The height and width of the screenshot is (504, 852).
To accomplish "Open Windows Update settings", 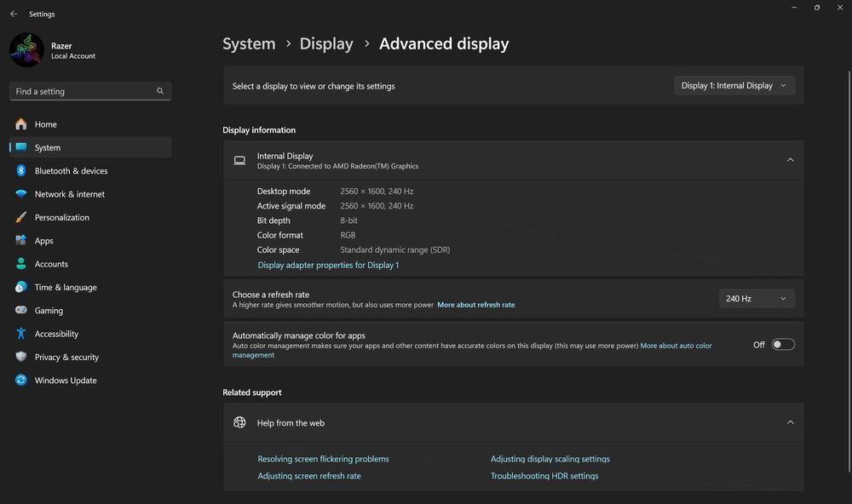I will coord(90,381).
